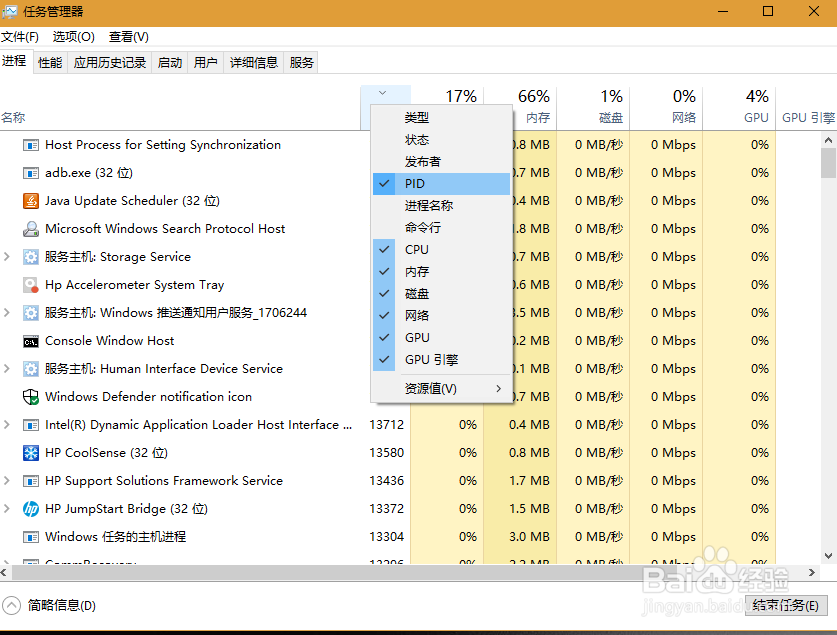Open the 选项(O) menu
Viewport: 837px width, 635px height.
point(74,37)
